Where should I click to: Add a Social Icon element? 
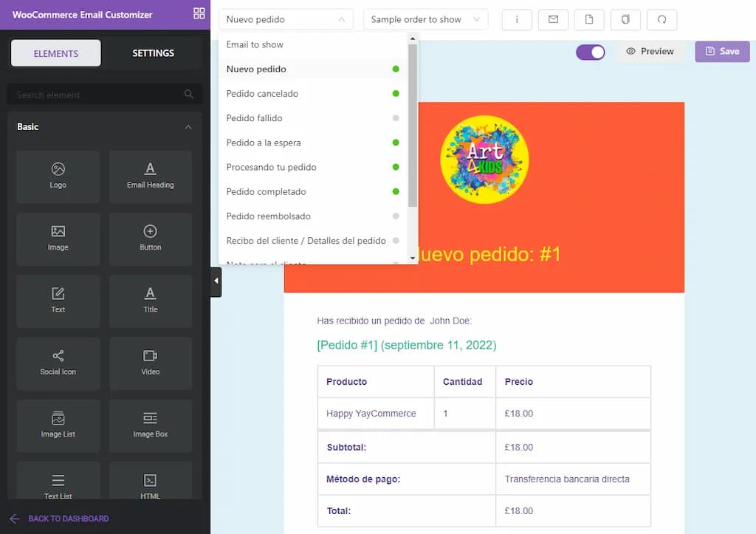click(58, 363)
